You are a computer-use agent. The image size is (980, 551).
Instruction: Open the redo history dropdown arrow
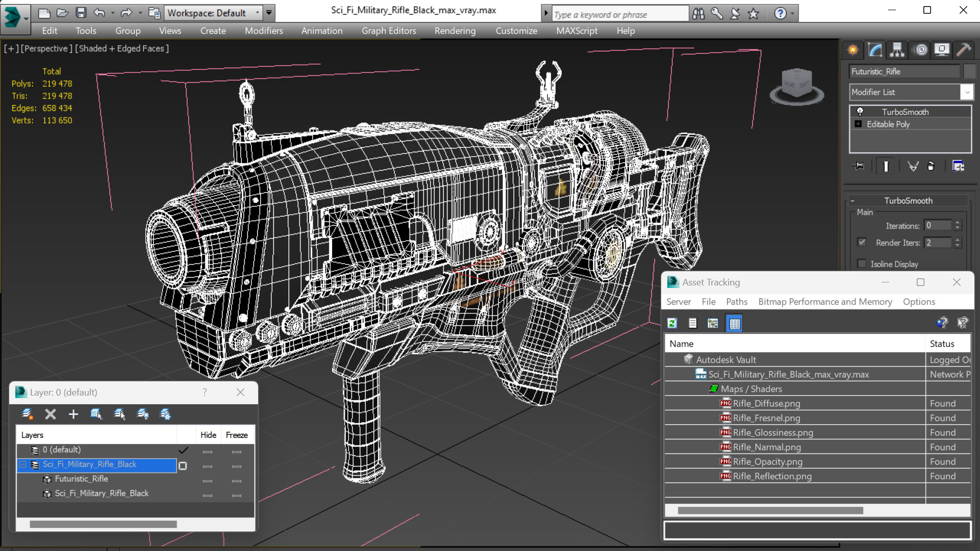pyautogui.click(x=139, y=13)
